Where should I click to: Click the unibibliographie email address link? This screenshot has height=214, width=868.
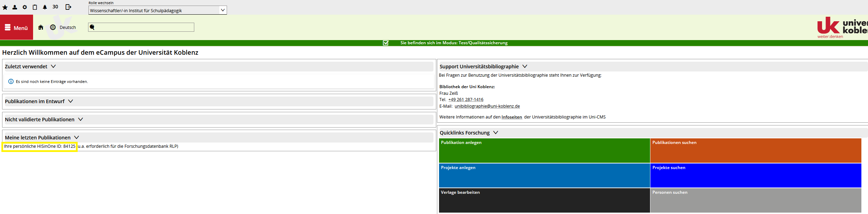click(487, 106)
